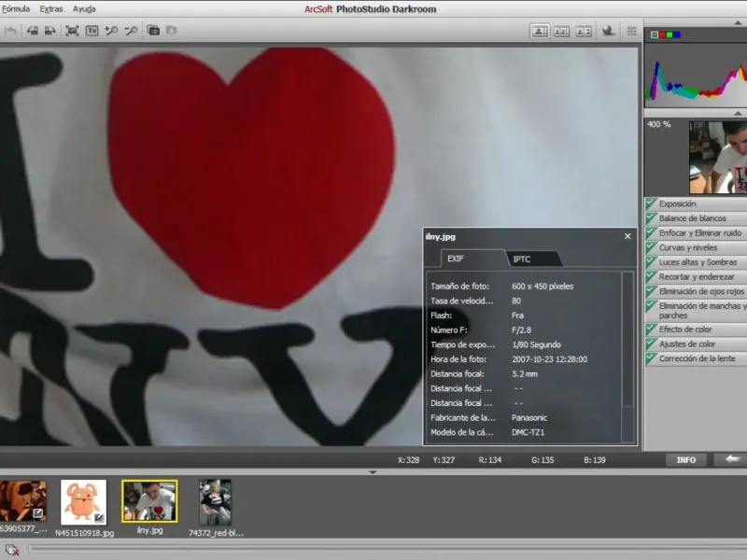Screen dimensions: 747x560
Task: Click the 1x actual size zoom icon
Action: click(x=92, y=31)
